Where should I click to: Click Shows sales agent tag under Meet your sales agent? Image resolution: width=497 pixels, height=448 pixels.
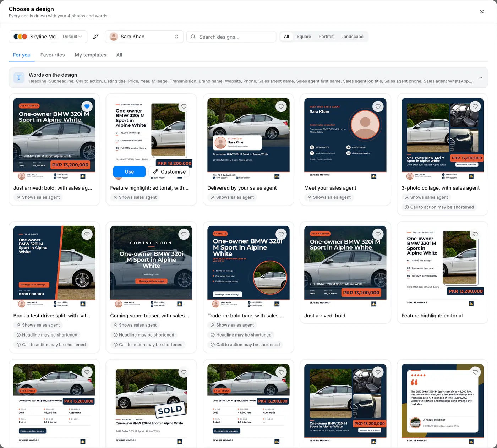tap(329, 197)
